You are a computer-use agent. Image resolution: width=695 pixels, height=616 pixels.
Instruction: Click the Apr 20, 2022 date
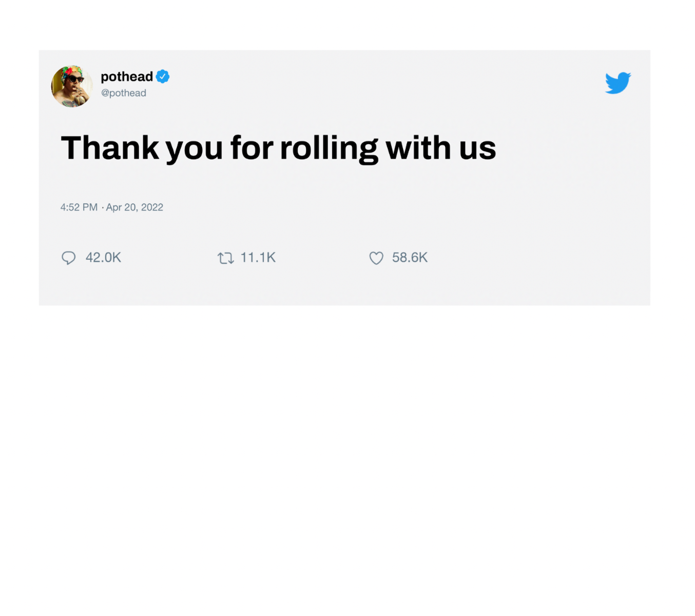pos(134,207)
